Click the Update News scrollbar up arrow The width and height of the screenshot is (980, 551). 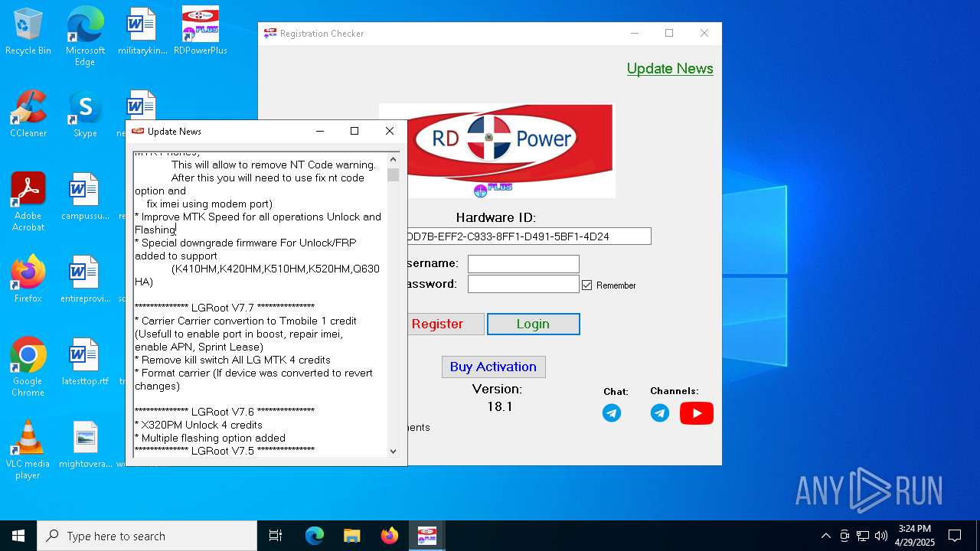click(394, 159)
